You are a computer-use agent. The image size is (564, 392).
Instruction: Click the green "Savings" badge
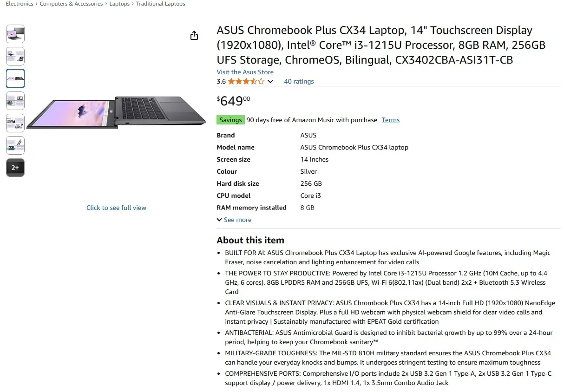pyautogui.click(x=230, y=120)
